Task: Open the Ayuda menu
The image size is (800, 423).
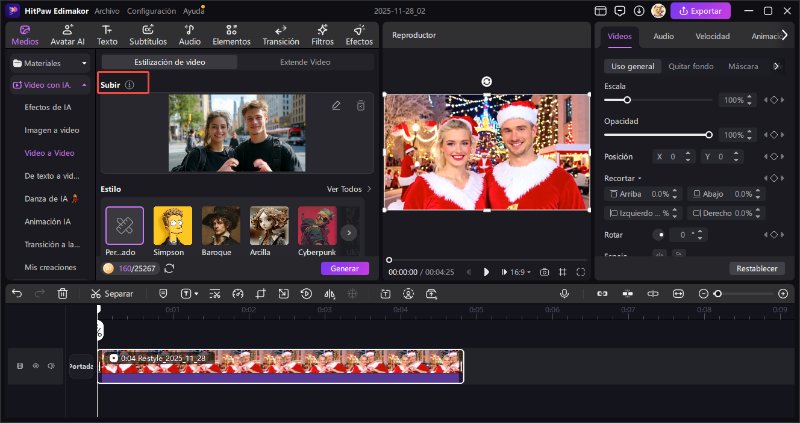Action: 193,11
